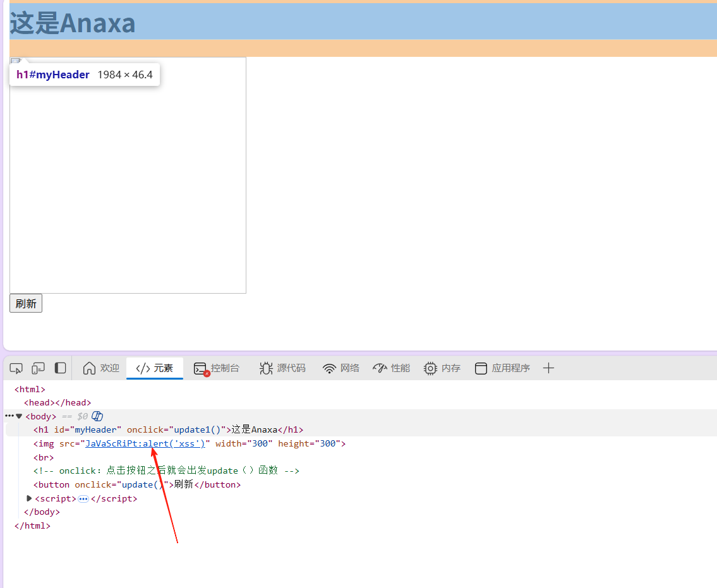Screen dimensions: 717x588
Task: Click the width="300" attribute of img
Action: (244, 443)
